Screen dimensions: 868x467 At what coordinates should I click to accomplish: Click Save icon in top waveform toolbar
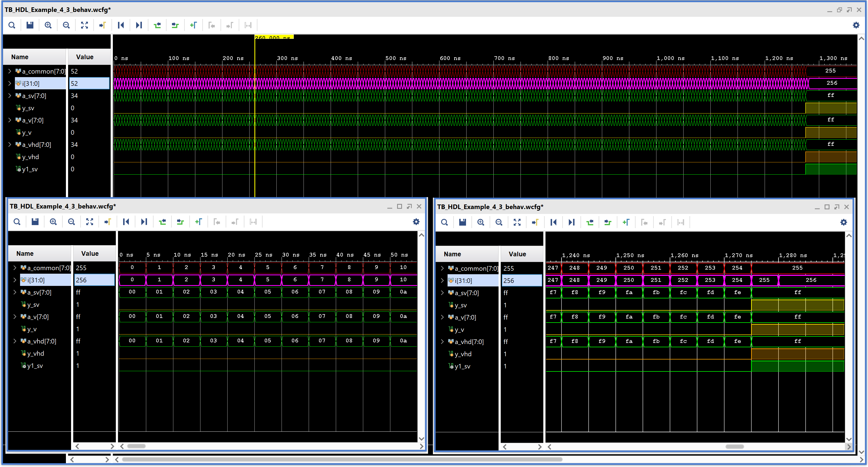[x=30, y=25]
